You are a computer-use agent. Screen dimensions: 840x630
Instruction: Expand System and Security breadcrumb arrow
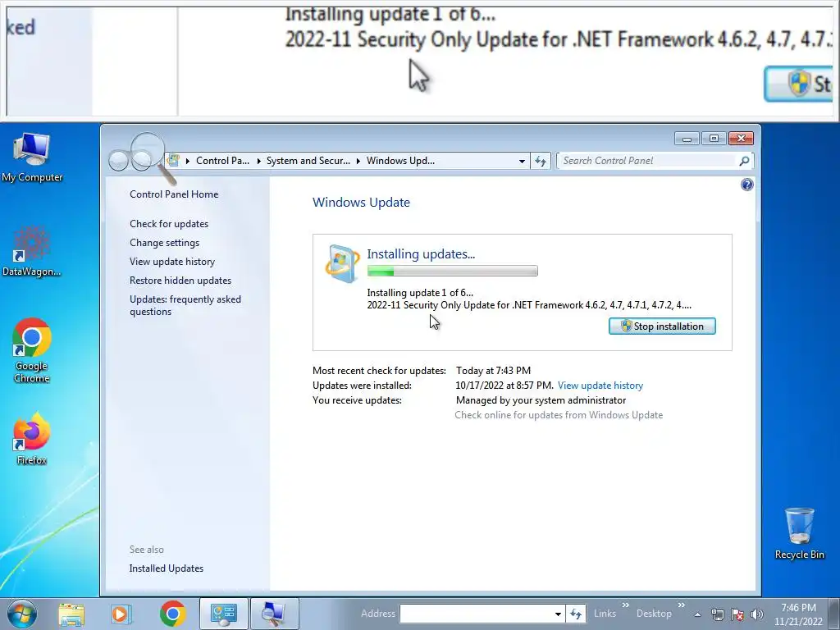pos(358,161)
